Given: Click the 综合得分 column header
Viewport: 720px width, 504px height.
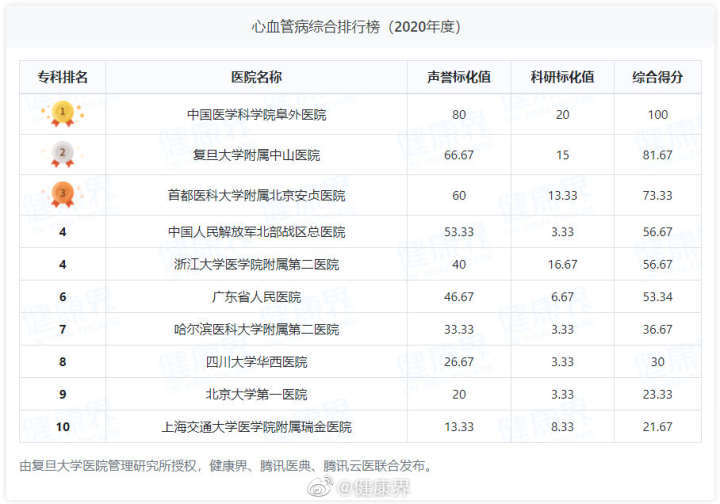Looking at the screenshot, I should coord(657,77).
